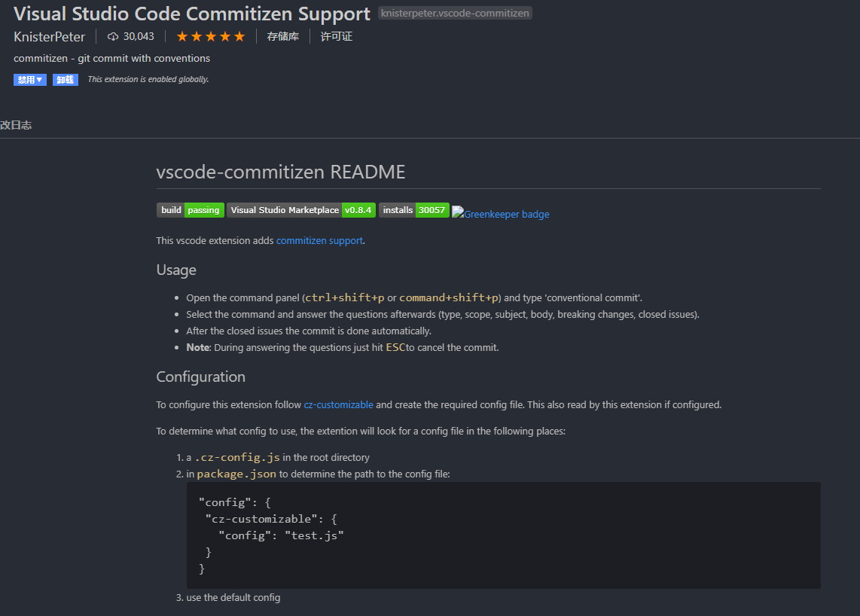This screenshot has width=860, height=616.
Task: Select the fifth rating star
Action: click(x=239, y=35)
